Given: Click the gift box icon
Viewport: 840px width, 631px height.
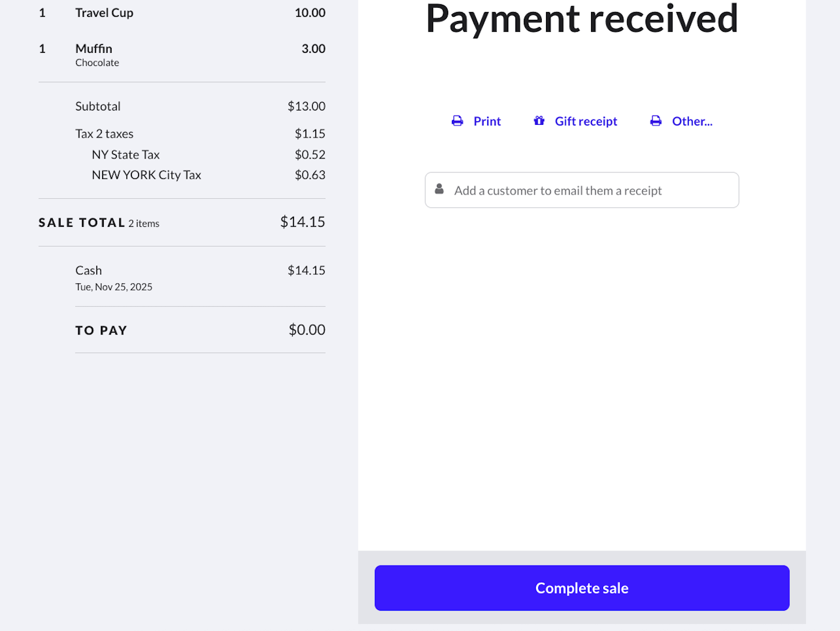Looking at the screenshot, I should [539, 121].
